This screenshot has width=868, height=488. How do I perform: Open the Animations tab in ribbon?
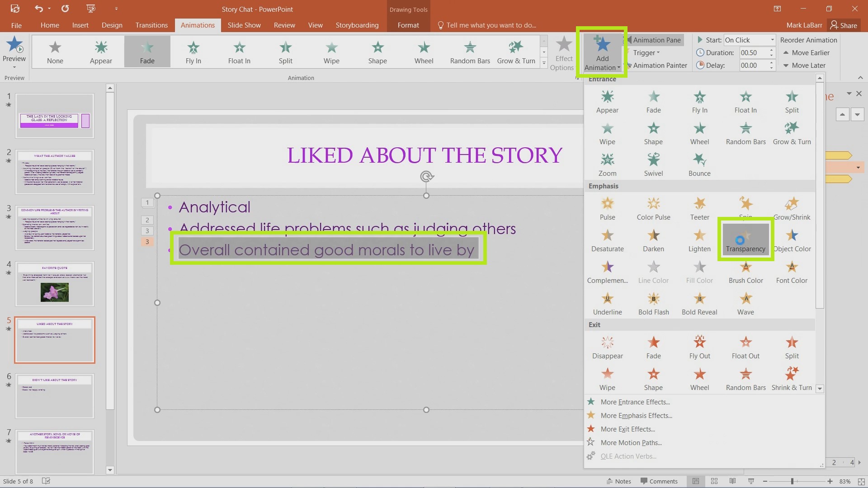tap(198, 25)
